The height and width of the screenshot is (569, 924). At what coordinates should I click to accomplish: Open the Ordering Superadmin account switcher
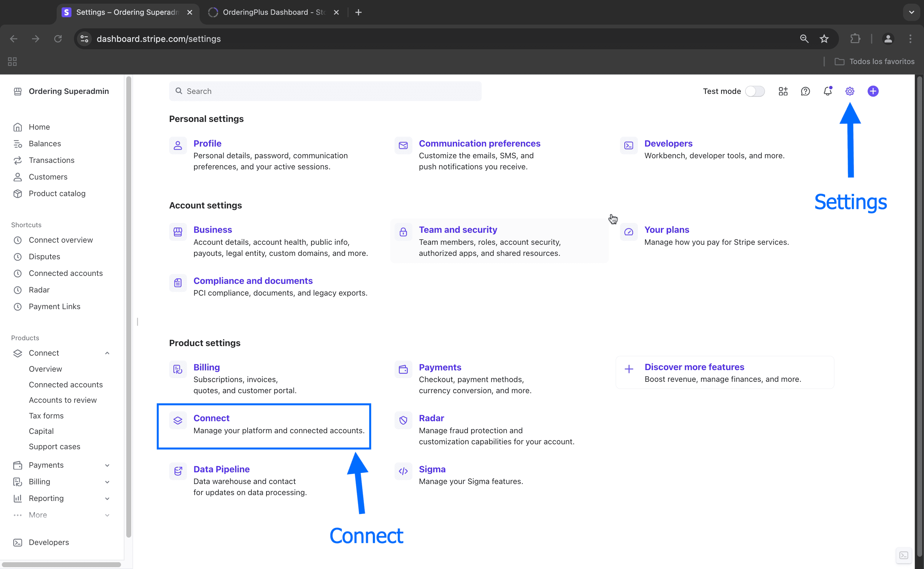[x=61, y=91]
